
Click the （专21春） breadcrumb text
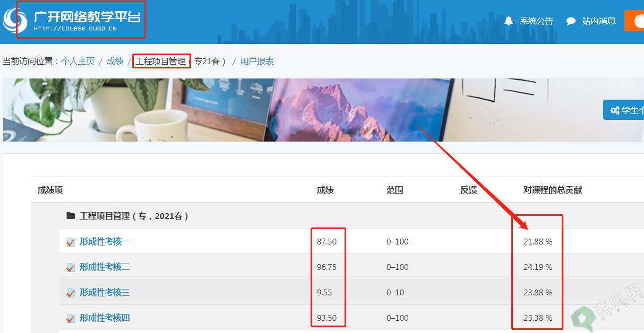[209, 61]
